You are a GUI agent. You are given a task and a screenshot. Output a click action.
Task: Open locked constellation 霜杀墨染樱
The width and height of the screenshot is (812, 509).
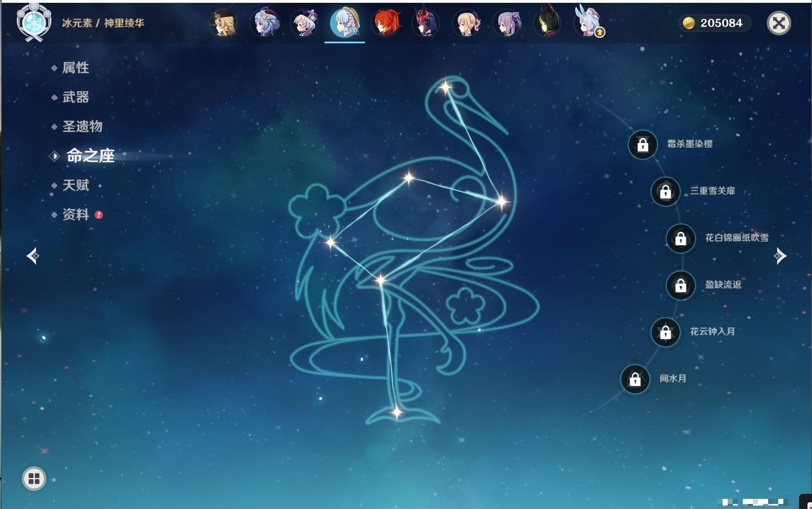(643, 145)
